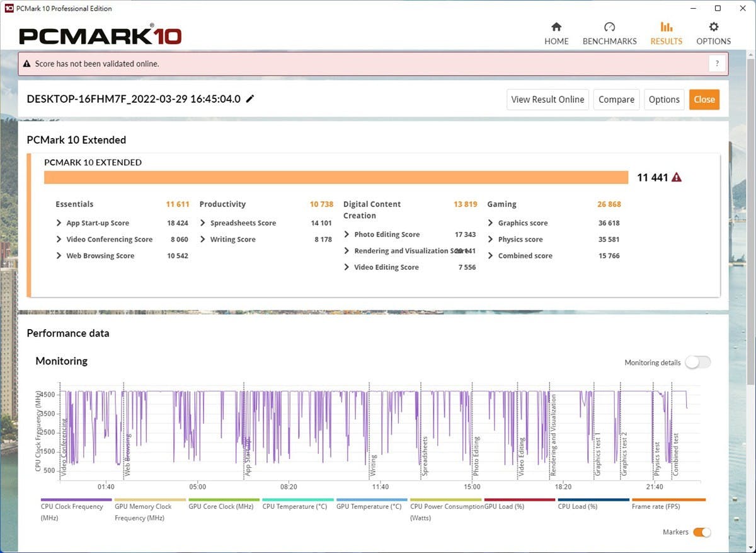This screenshot has height=553, width=756.
Task: Expand Combined score details
Action: point(491,256)
